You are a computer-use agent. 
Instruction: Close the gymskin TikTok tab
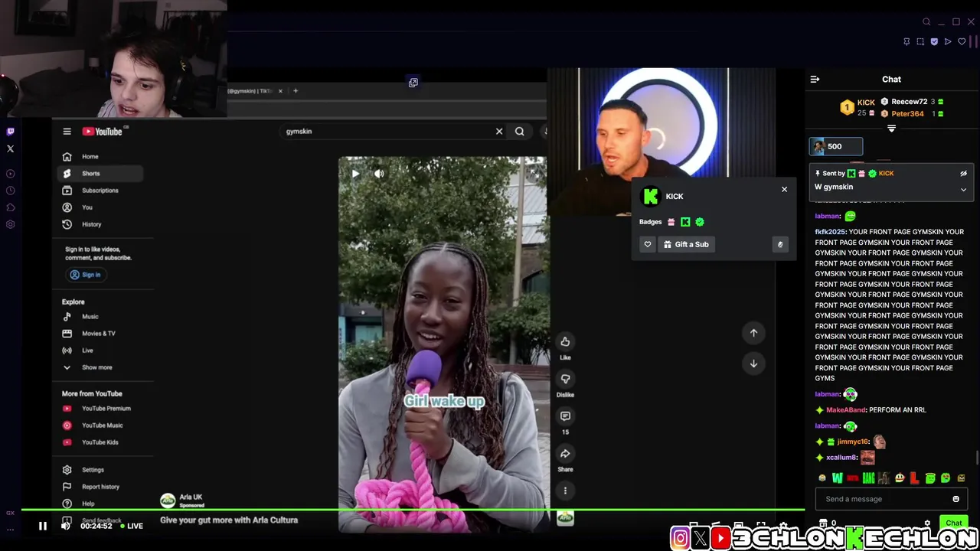[x=280, y=91]
